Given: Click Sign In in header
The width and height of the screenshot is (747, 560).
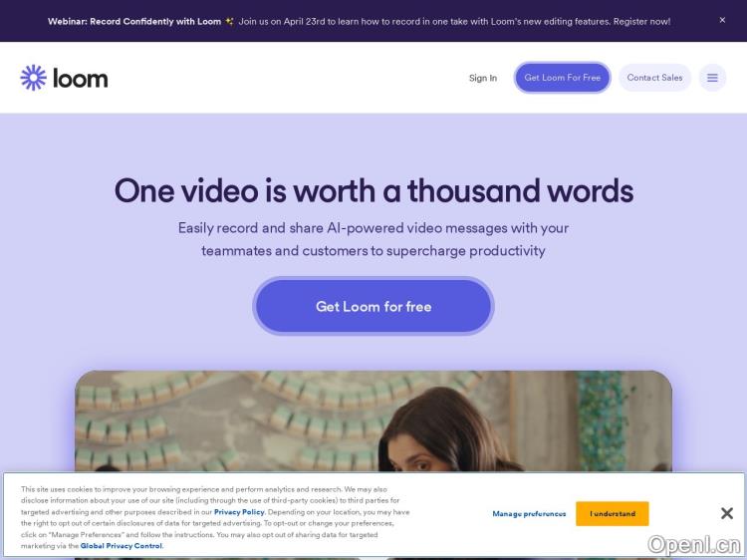Looking at the screenshot, I should pos(483,78).
